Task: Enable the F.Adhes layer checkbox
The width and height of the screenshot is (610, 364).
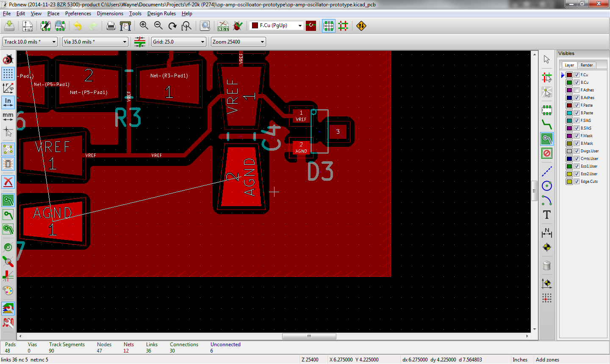Action: coord(577,90)
